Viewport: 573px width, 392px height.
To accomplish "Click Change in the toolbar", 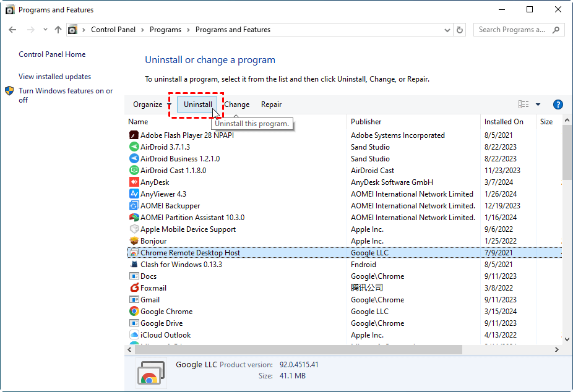I will coord(237,104).
